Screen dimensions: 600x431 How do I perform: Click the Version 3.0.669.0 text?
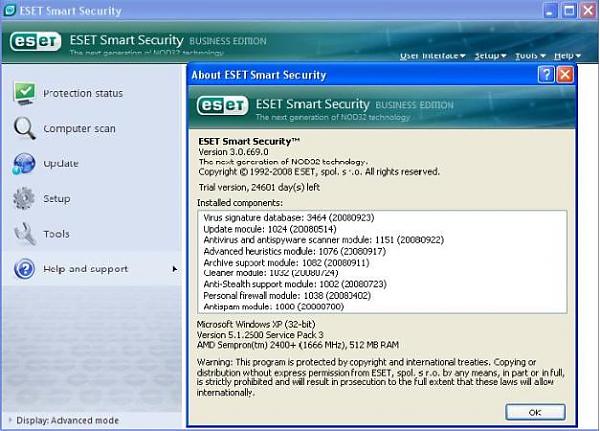pos(233,152)
